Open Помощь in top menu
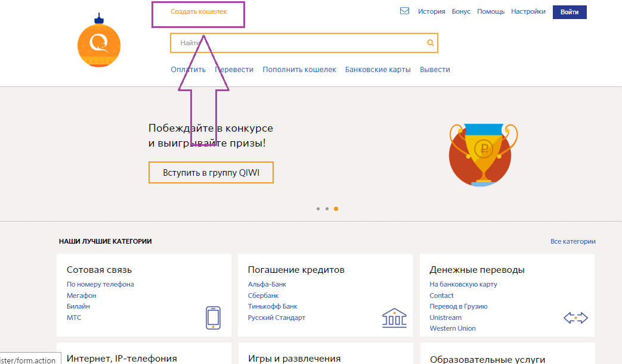Viewport: 622px width, 364px height. coord(491,11)
